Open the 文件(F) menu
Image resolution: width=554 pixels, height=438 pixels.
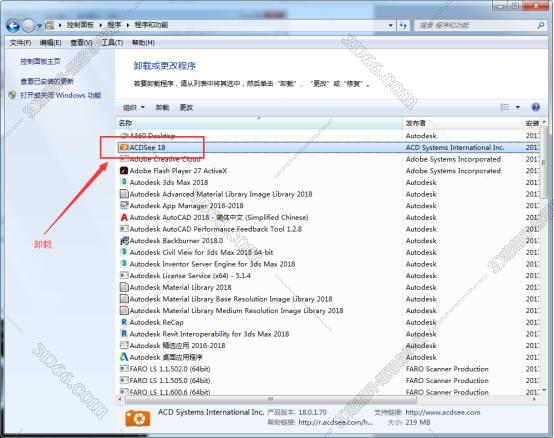20,43
